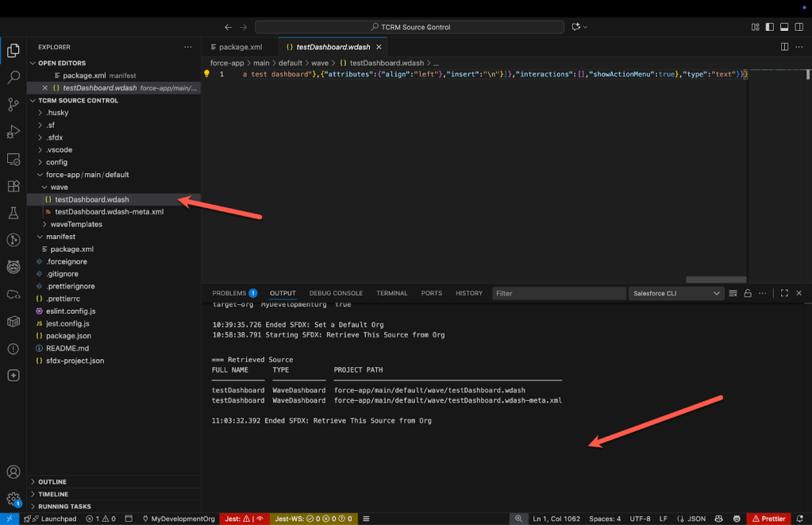This screenshot has height=525, width=812.
Task: Open the Source Control view
Action: pyautogui.click(x=13, y=105)
